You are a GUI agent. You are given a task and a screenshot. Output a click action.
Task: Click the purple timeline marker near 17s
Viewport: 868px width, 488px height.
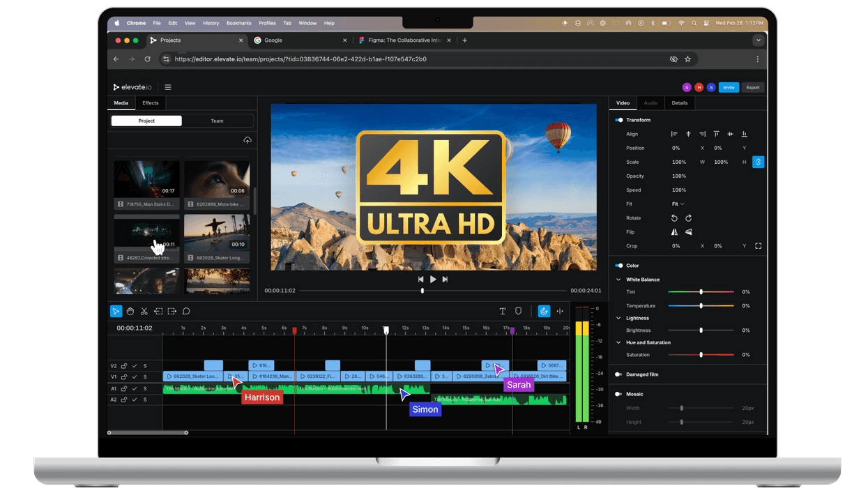[x=512, y=331]
